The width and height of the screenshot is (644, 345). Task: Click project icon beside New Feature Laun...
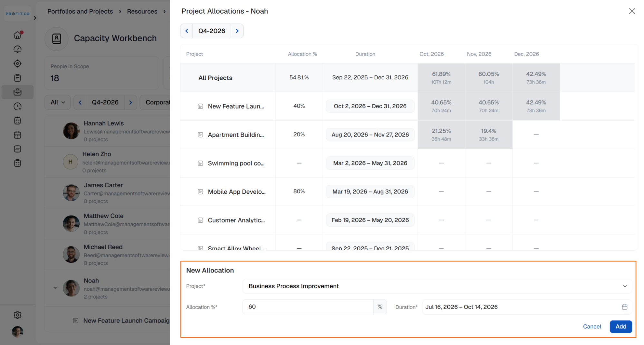coord(200,106)
